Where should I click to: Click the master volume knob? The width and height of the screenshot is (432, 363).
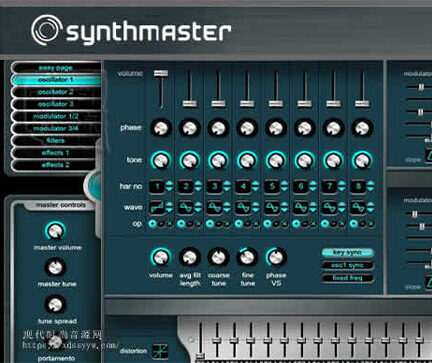tap(55, 231)
